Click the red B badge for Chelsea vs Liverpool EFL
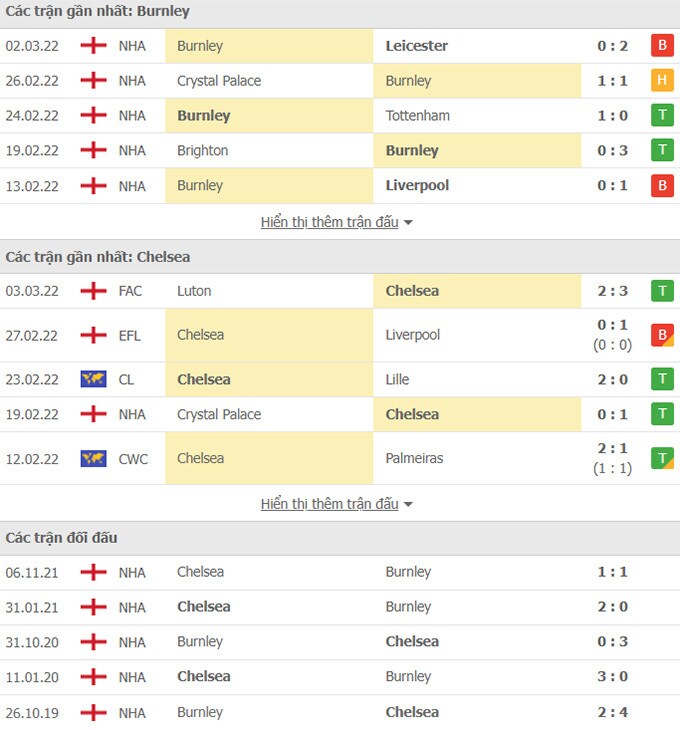This screenshot has width=680, height=730. (662, 335)
